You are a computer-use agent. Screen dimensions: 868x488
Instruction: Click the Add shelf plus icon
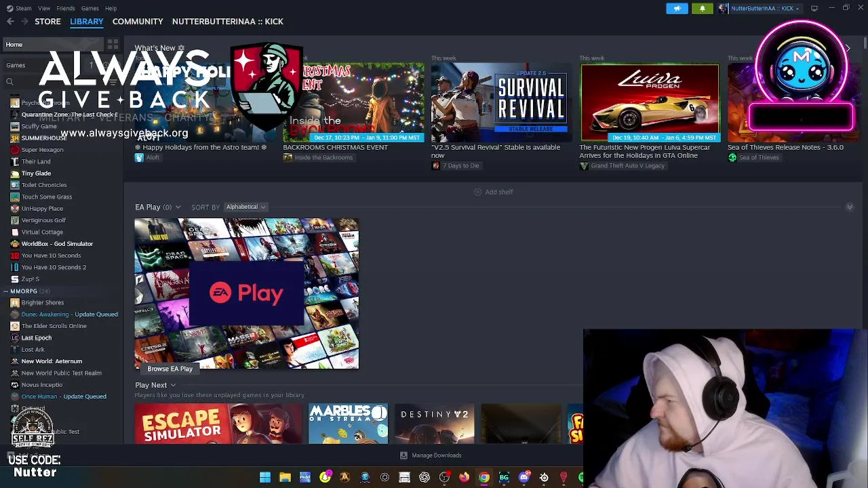(477, 192)
